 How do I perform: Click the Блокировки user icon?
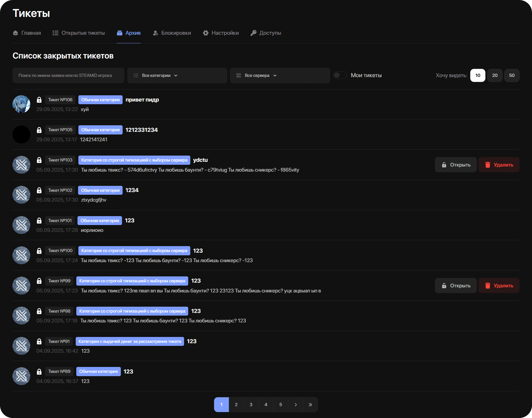click(156, 33)
